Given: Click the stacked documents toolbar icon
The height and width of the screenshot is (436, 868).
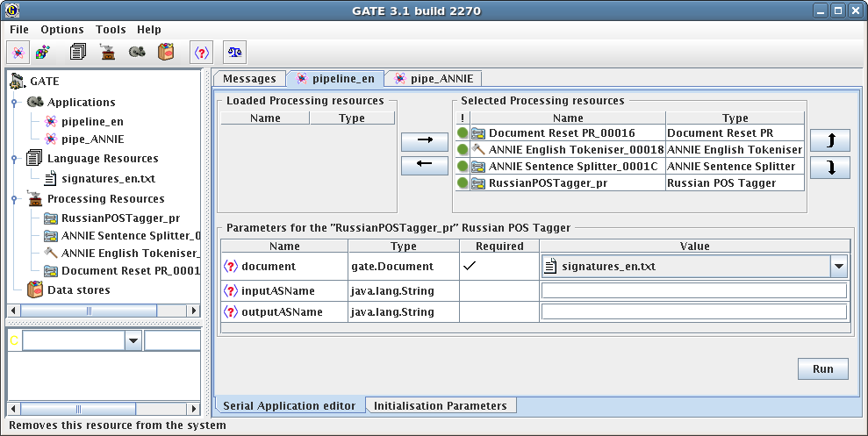Looking at the screenshot, I should pyautogui.click(x=78, y=52).
